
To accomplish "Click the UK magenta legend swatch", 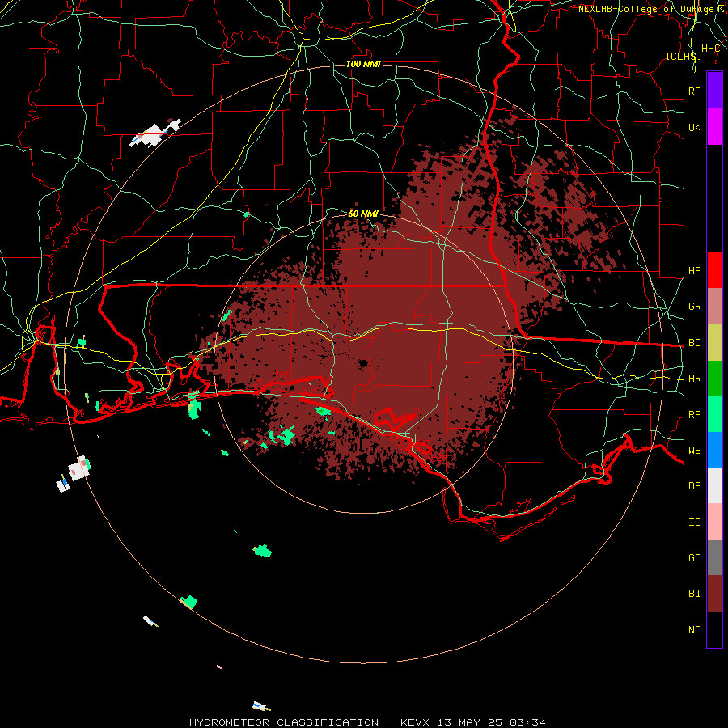I will pyautogui.click(x=714, y=127).
